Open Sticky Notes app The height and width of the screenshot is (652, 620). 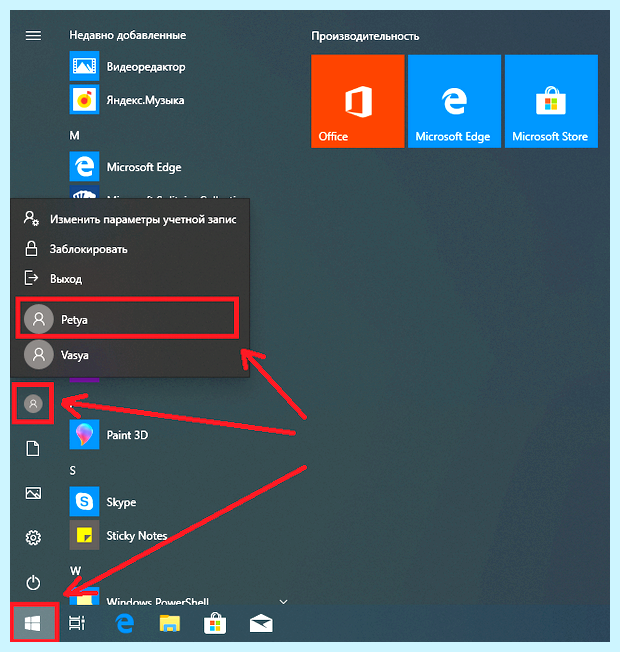point(119,535)
